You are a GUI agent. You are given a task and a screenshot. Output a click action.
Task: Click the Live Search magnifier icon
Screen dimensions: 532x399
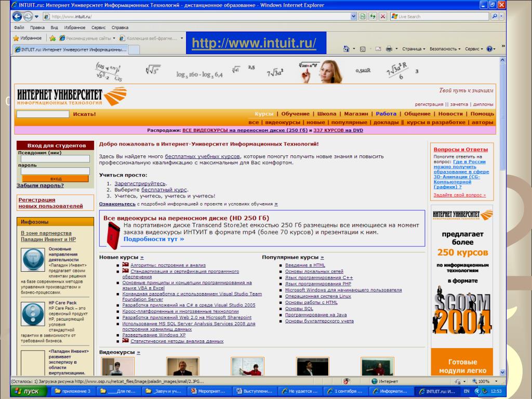tap(494, 16)
